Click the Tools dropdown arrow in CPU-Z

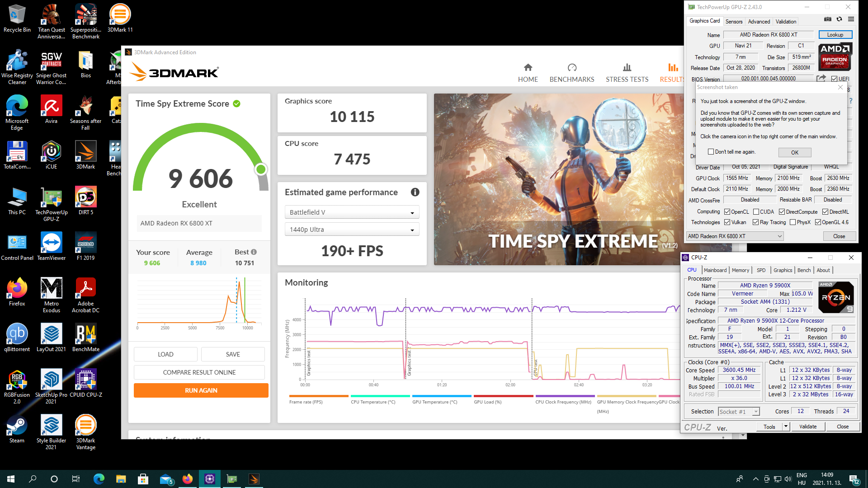click(786, 426)
